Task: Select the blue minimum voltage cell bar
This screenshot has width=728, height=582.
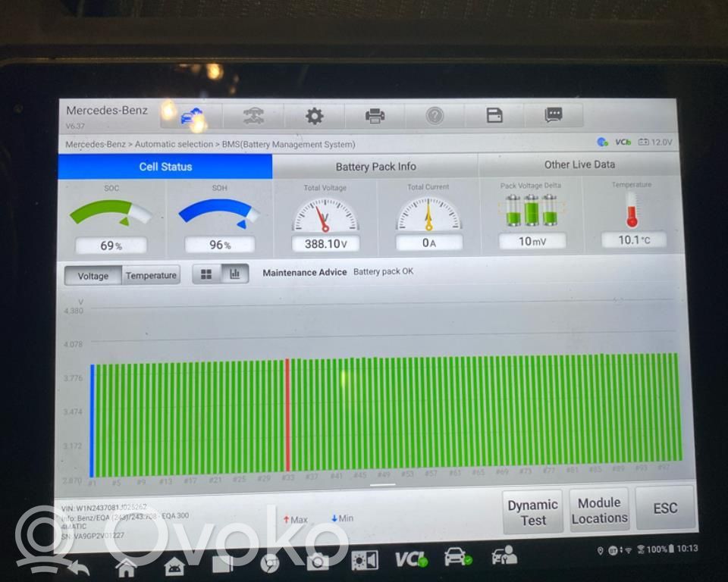Action: (93, 421)
